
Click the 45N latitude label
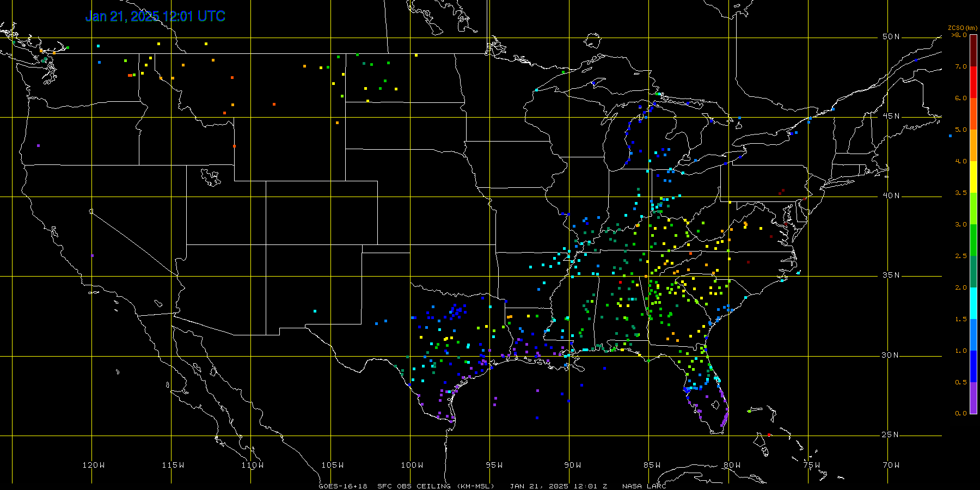[891, 116]
